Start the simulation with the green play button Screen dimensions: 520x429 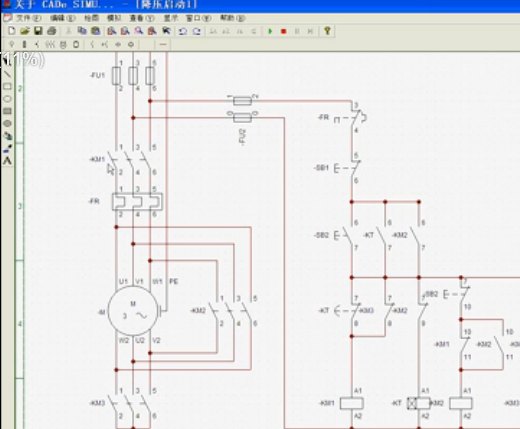point(270,31)
